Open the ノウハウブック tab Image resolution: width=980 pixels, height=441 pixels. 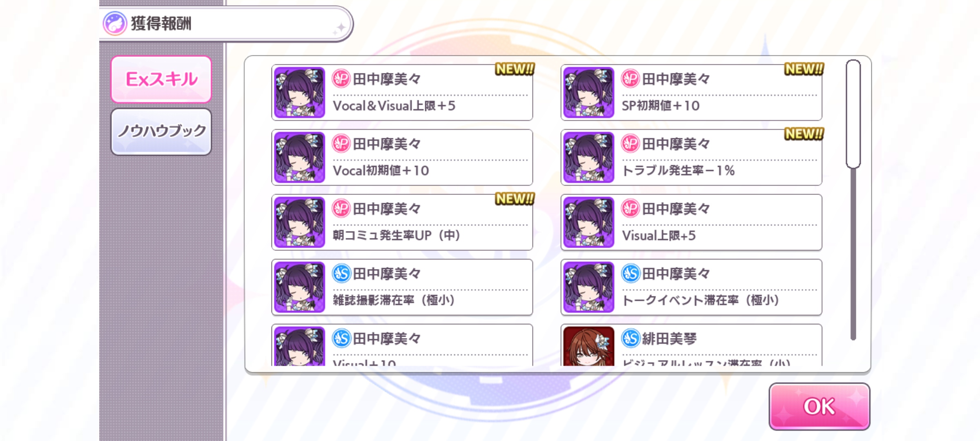click(x=161, y=131)
